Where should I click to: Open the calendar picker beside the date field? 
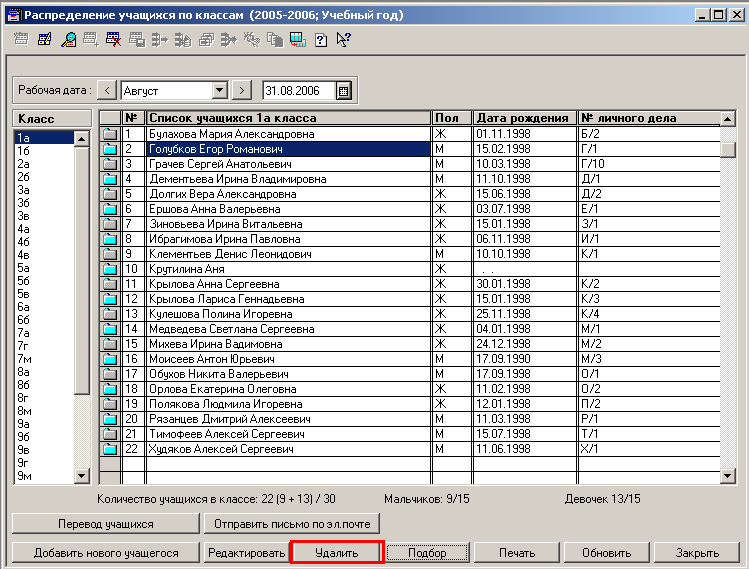pyautogui.click(x=344, y=90)
